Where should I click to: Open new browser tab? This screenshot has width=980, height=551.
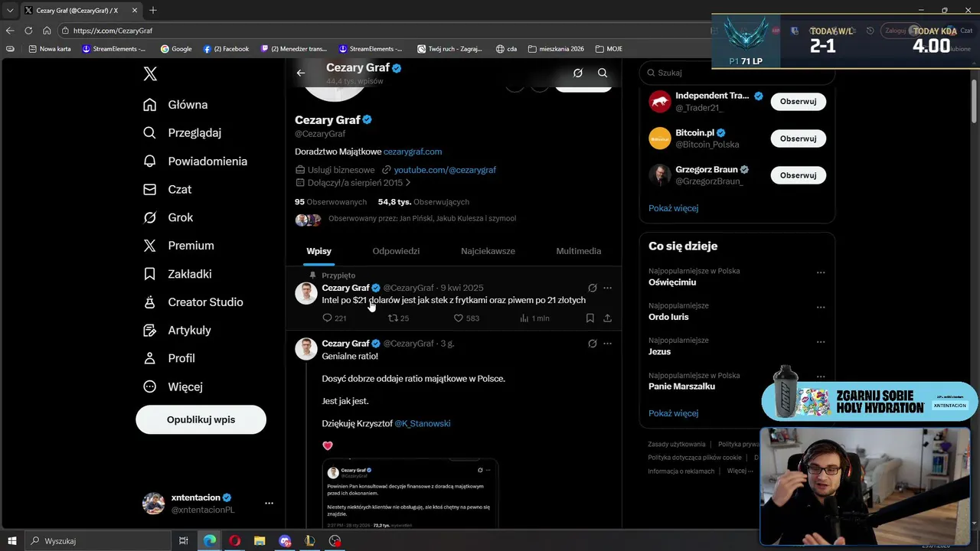click(153, 10)
